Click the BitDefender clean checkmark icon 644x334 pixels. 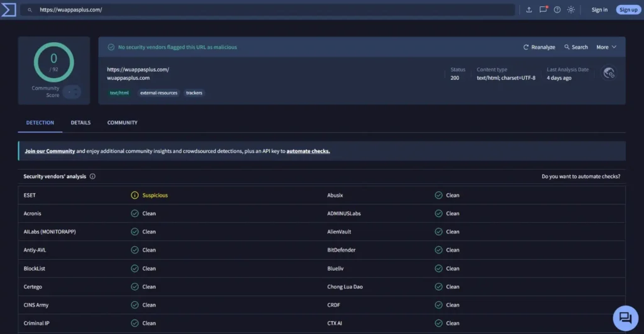(x=438, y=250)
